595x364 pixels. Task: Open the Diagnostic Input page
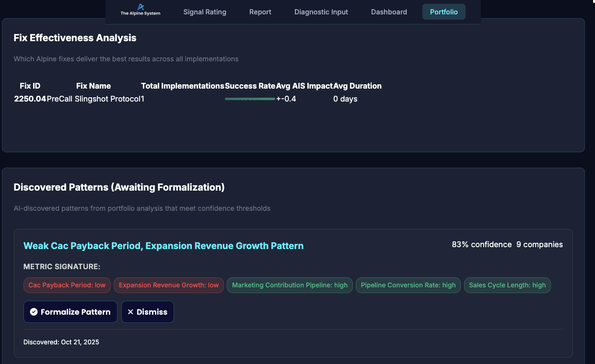click(321, 11)
